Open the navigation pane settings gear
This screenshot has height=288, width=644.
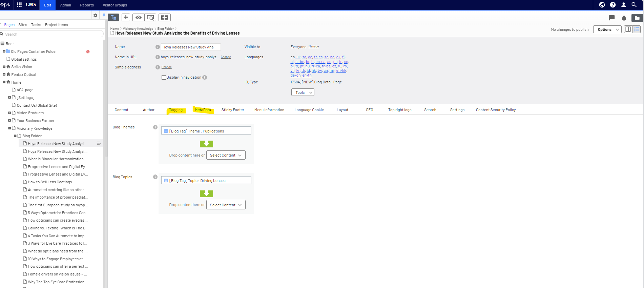coord(95,16)
